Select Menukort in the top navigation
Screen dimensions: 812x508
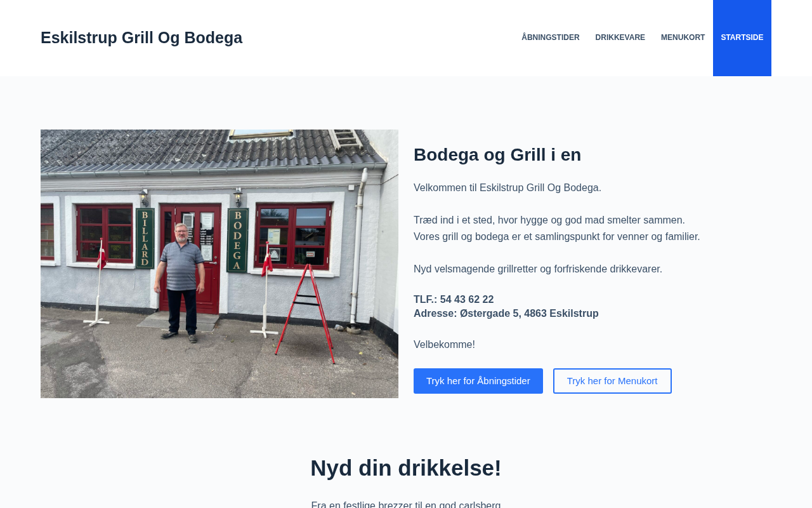683,37
